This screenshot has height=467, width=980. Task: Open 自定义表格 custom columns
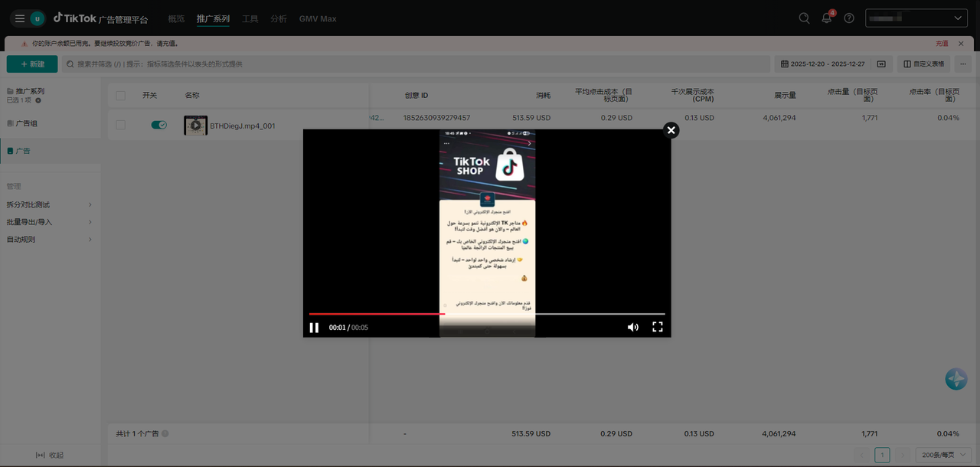[x=923, y=64]
